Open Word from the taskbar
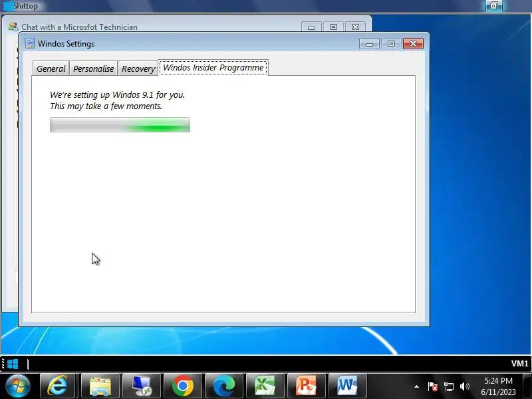The width and height of the screenshot is (532, 399). (x=348, y=386)
